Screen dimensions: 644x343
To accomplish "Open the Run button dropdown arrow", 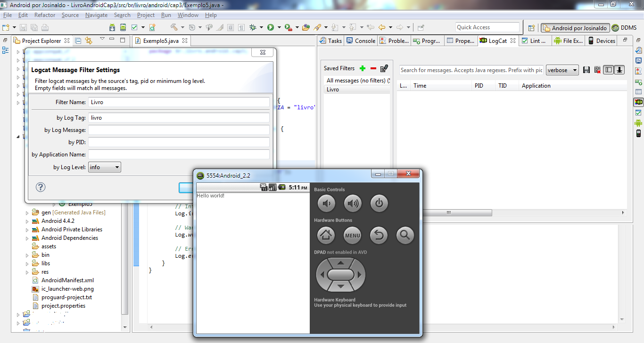I will (279, 27).
